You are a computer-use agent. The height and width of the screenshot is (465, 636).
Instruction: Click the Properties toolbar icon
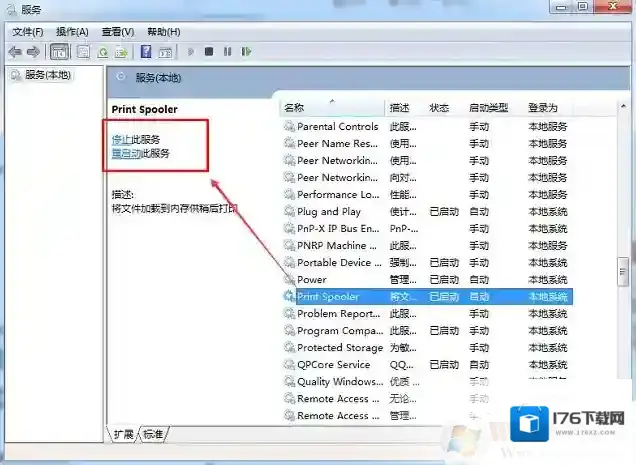coord(83,52)
